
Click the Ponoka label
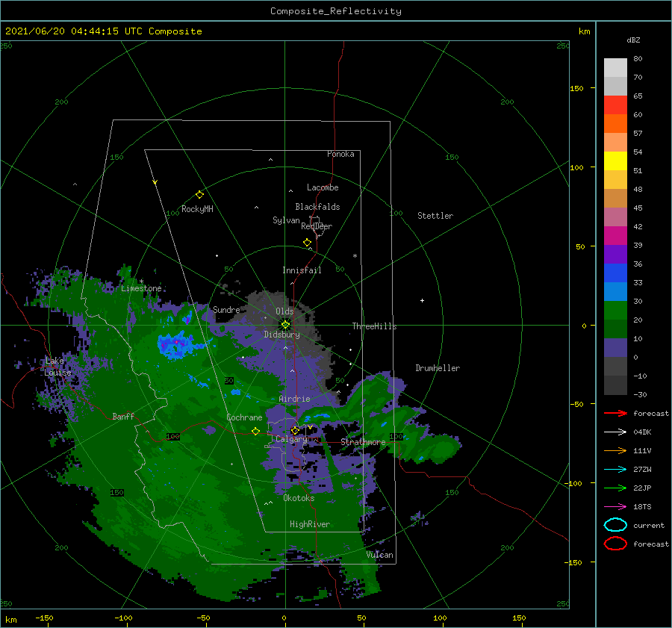(x=340, y=154)
